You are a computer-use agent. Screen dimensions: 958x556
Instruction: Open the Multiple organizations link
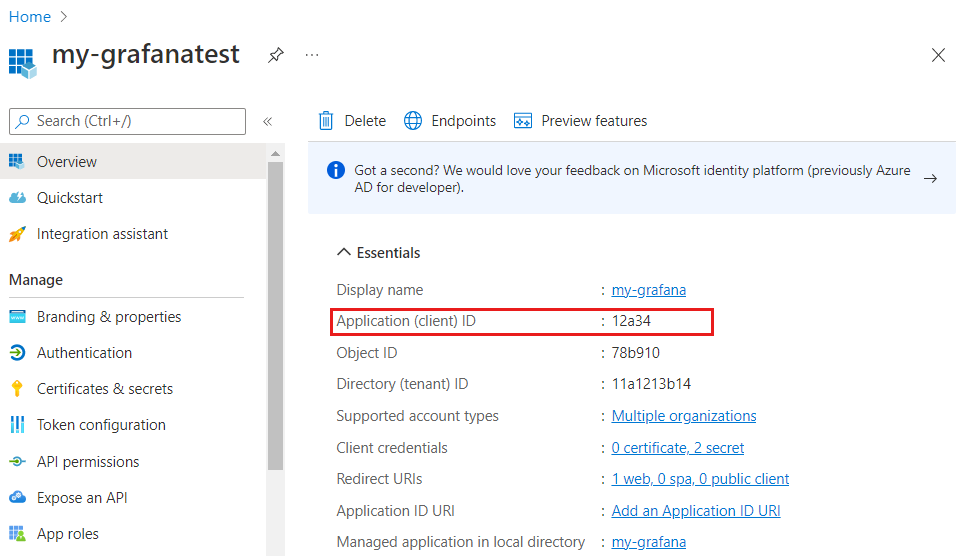(684, 416)
